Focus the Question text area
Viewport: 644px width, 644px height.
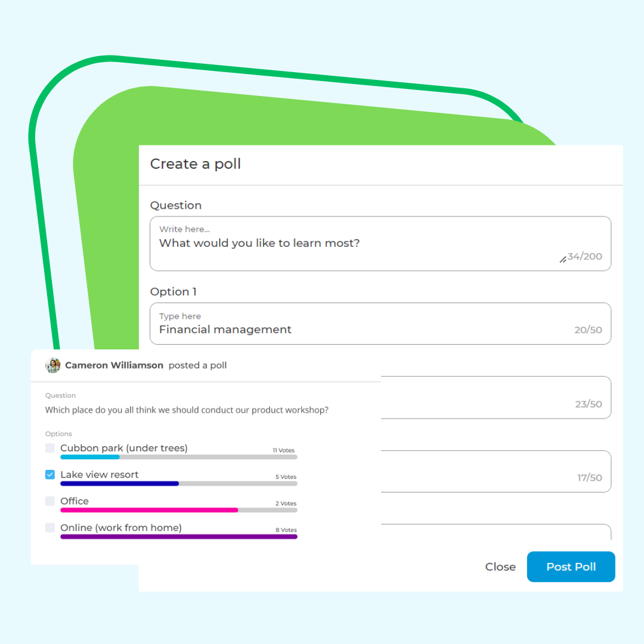(380, 243)
